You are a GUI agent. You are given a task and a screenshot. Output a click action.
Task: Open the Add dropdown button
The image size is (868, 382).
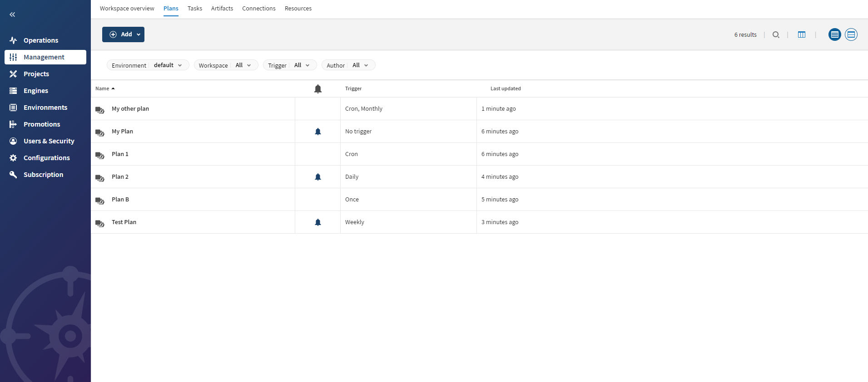click(x=123, y=34)
